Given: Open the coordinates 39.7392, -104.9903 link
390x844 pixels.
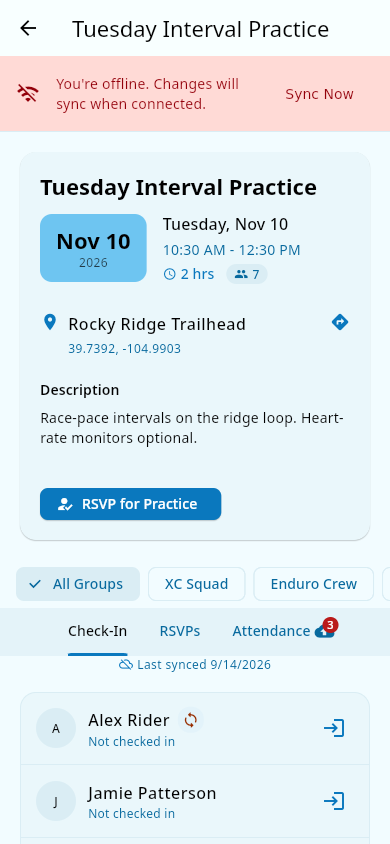Looking at the screenshot, I should click(x=124, y=349).
